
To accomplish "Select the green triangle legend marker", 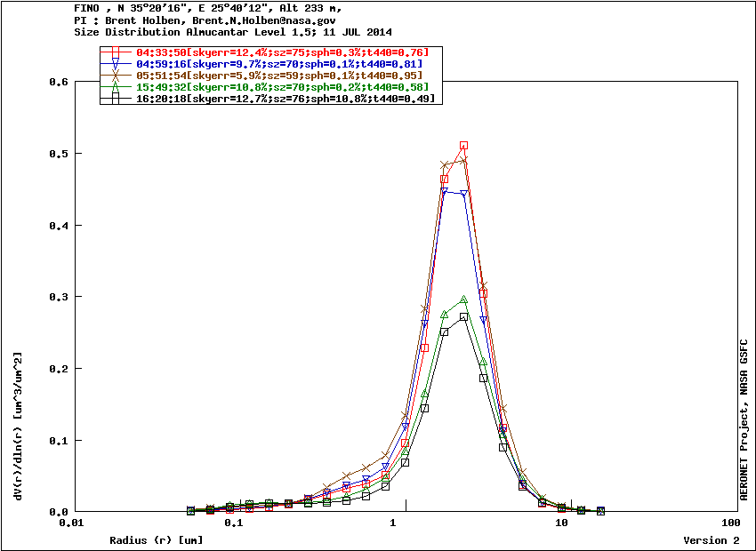I will click(x=116, y=87).
